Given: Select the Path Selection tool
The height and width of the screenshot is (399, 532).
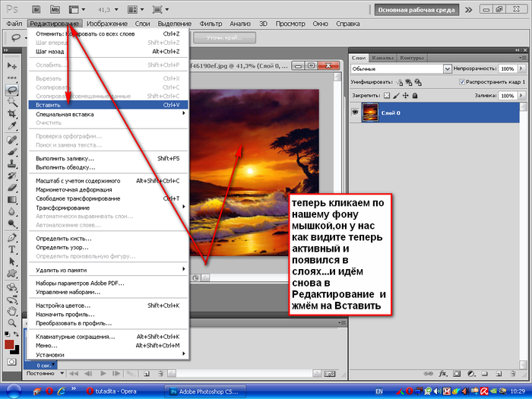Looking at the screenshot, I should [x=12, y=261].
